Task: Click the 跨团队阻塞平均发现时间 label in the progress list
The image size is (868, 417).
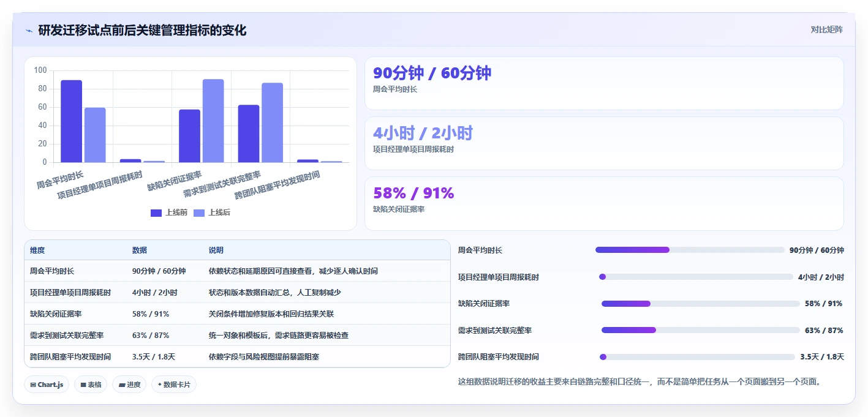Action: tap(499, 357)
